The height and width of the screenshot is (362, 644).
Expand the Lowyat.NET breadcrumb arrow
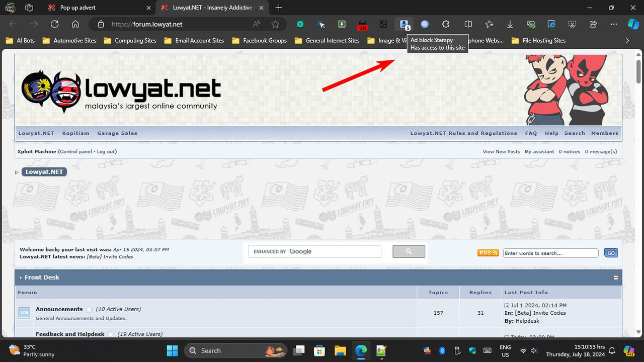point(17,172)
